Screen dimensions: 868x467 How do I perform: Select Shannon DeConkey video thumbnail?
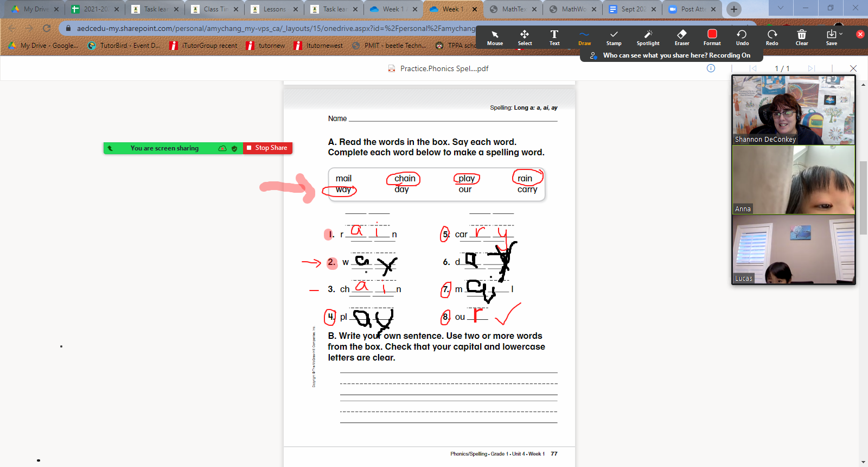pyautogui.click(x=793, y=110)
